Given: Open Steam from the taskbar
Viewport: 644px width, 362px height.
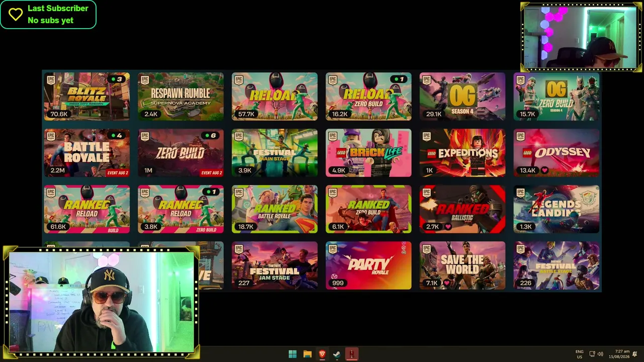Looking at the screenshot, I should pos(337,354).
